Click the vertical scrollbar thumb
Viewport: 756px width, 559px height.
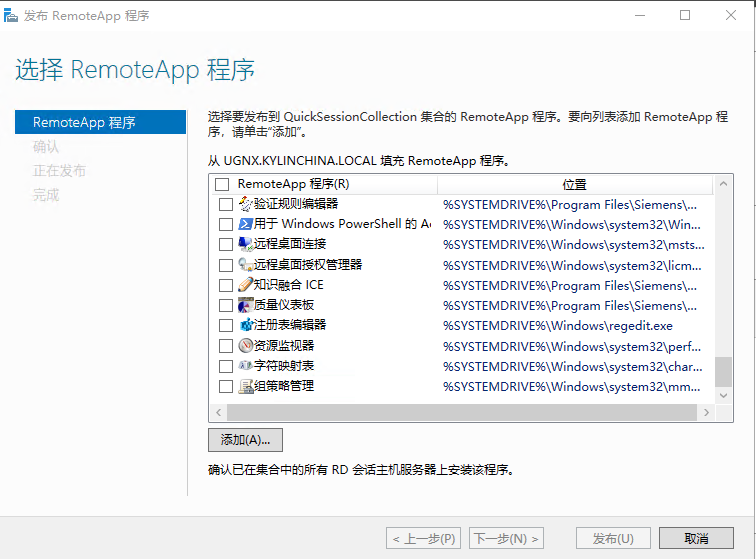click(723, 371)
